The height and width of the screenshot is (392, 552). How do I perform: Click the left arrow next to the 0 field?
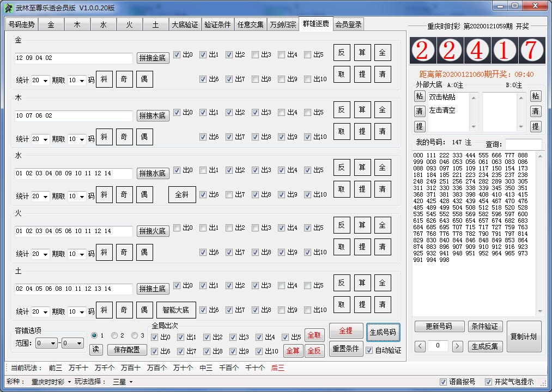pos(420,346)
